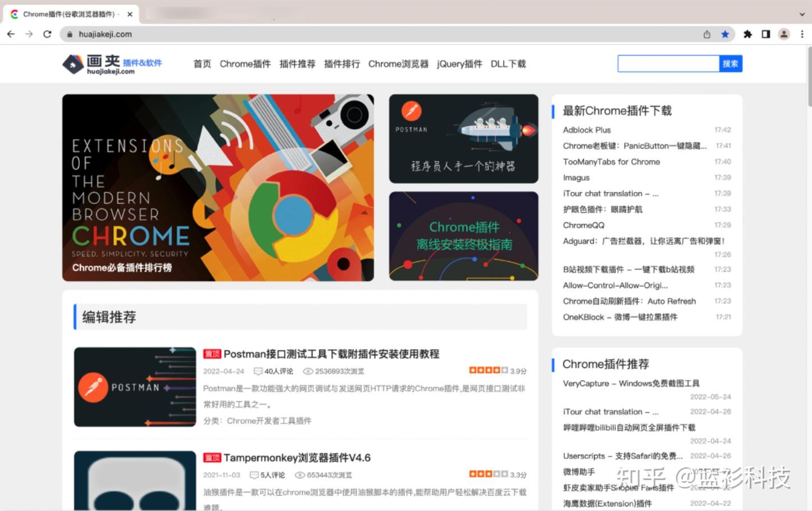This screenshot has width=812, height=511.
Task: Open TooManyTabs for Chrome link
Action: pyautogui.click(x=612, y=162)
